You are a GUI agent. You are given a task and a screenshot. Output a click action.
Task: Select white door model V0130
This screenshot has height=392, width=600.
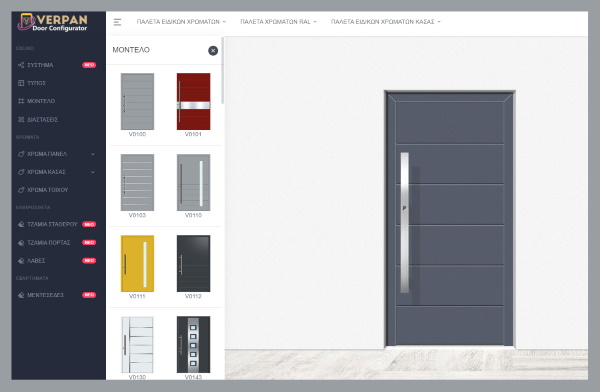pyautogui.click(x=137, y=345)
